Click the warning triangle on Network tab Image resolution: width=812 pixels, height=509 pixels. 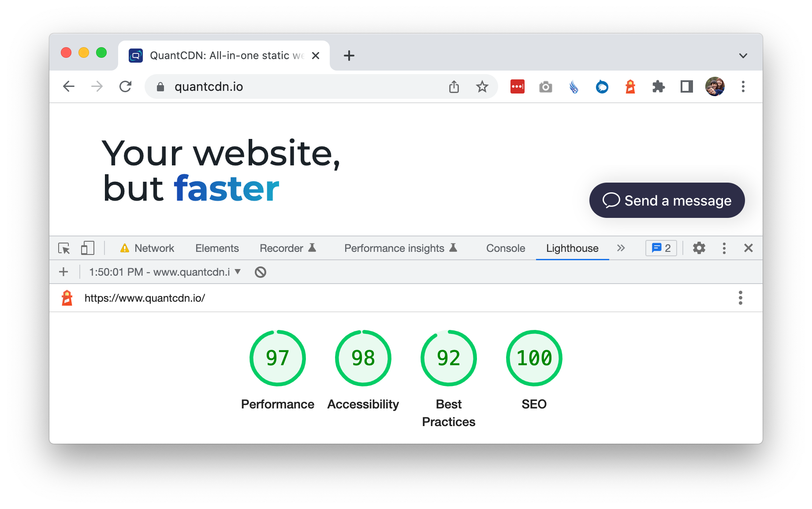point(125,248)
